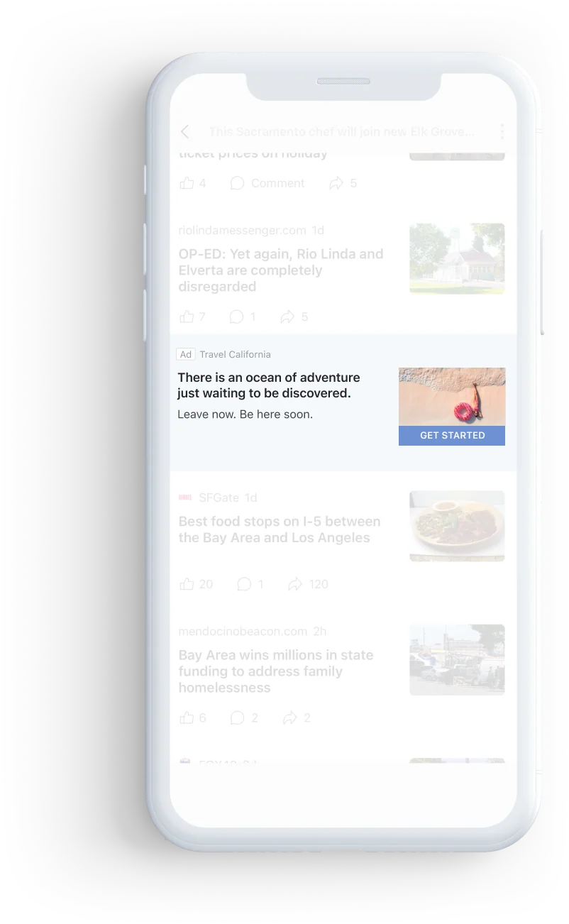Like the SFGate food stops article
This screenshot has width=569, height=924.
[x=196, y=584]
